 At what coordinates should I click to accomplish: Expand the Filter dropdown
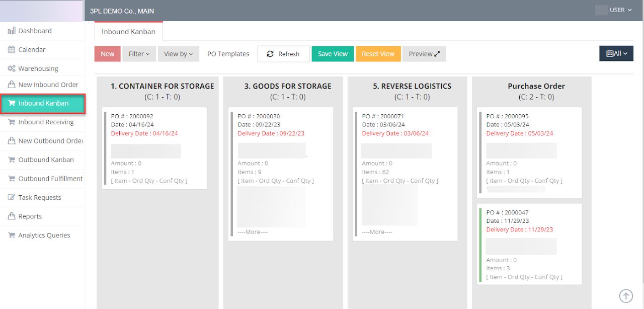point(139,54)
